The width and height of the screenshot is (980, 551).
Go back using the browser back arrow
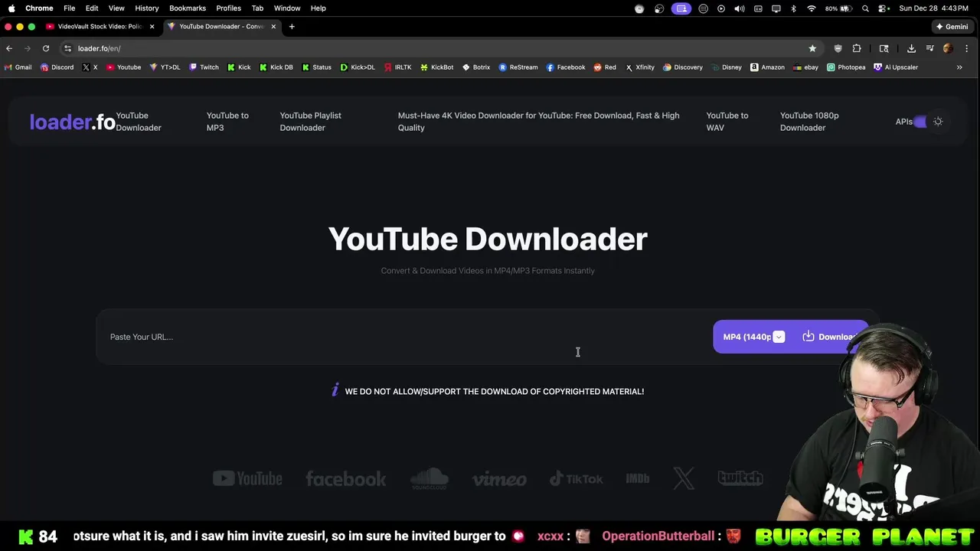[9, 48]
